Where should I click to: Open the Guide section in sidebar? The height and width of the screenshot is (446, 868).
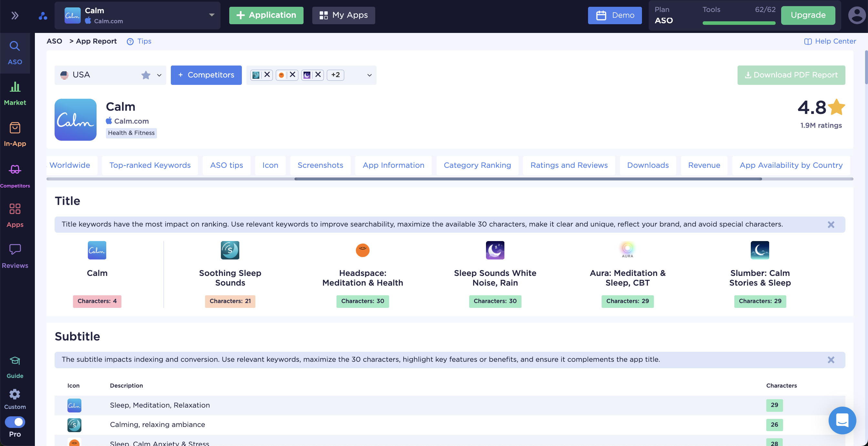click(x=15, y=368)
